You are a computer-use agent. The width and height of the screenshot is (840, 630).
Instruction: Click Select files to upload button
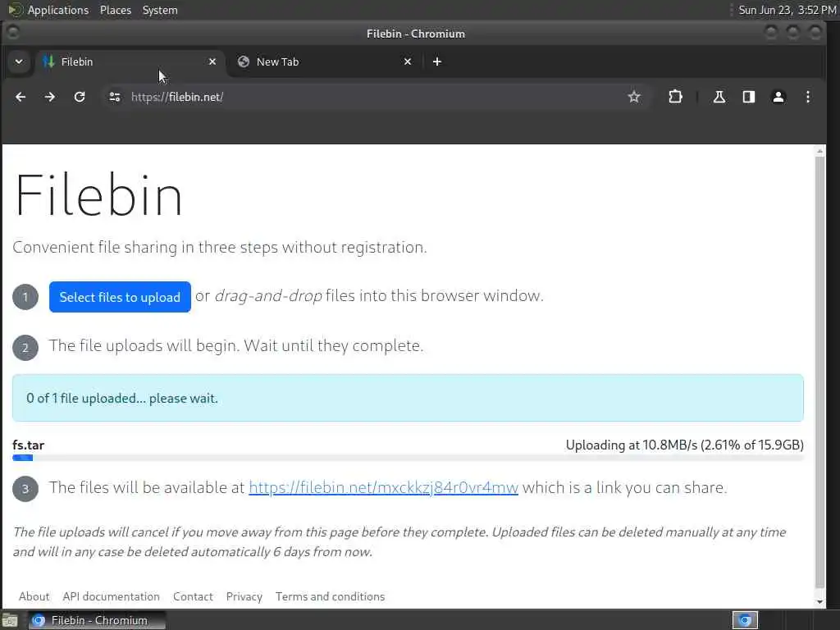pos(120,297)
